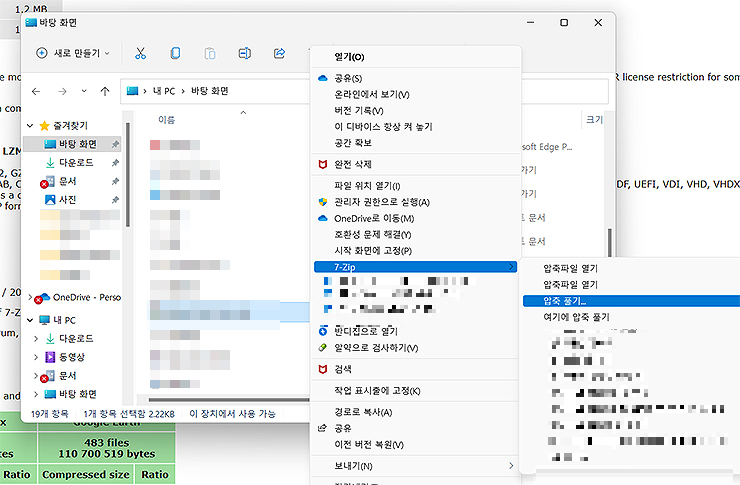Image resolution: width=740 pixels, height=485 pixels.
Task: Choose 온라인에서 보기(V) menu entry
Action: [415, 94]
